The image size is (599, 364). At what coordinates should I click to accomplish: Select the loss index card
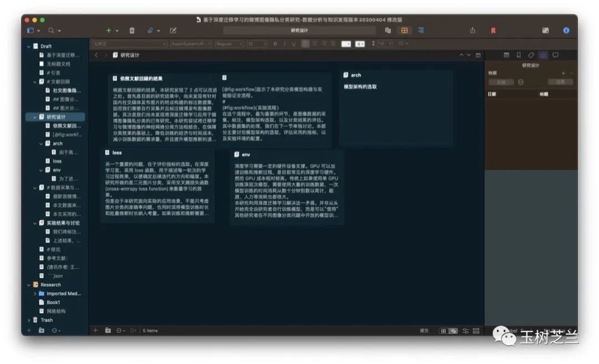coord(158,185)
